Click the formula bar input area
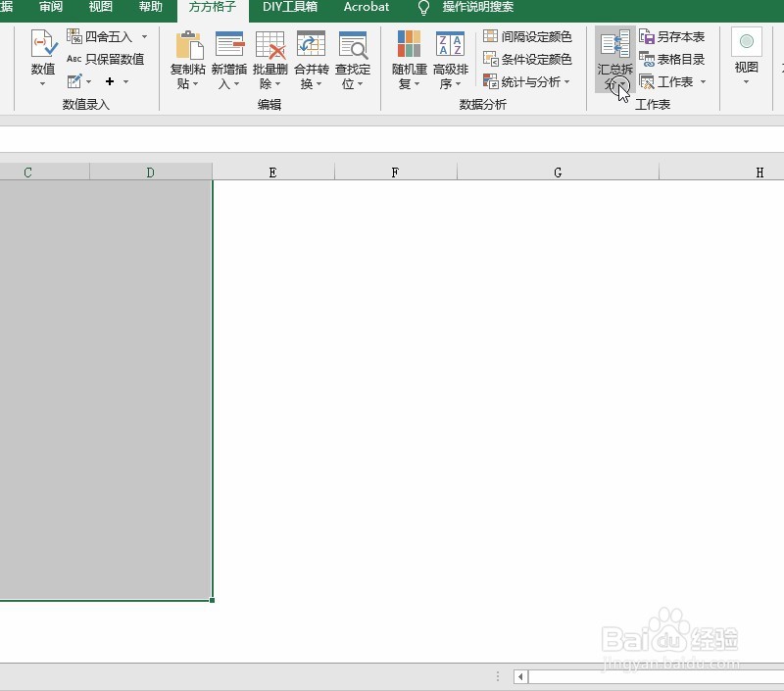Screen dimensions: 784x691 point(392,139)
